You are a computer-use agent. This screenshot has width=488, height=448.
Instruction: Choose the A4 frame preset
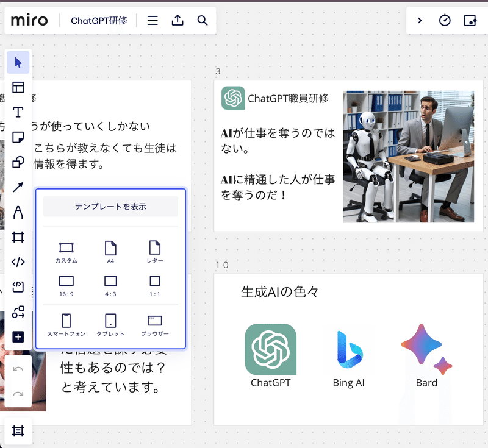tap(110, 252)
